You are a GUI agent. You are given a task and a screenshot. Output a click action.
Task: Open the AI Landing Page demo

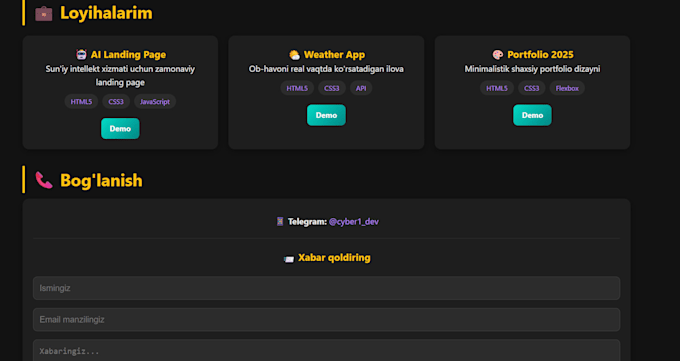pos(120,128)
